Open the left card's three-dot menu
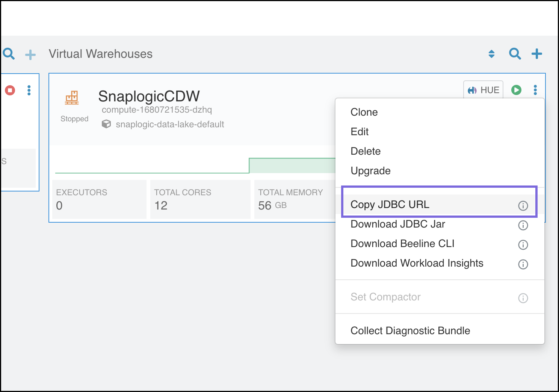 click(29, 90)
